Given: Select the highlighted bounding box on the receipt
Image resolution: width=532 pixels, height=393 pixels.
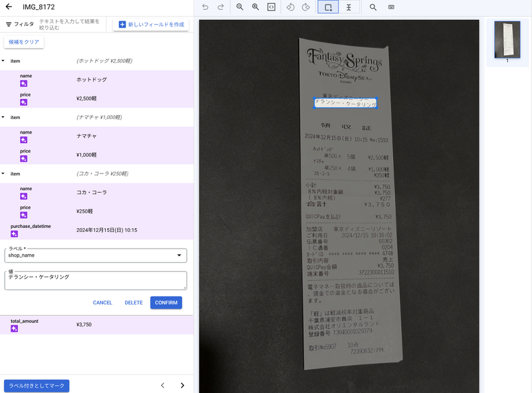Looking at the screenshot, I should (345, 103).
